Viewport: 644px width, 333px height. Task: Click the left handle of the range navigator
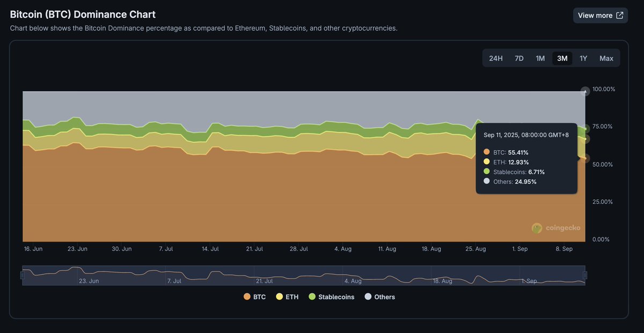(x=23, y=275)
